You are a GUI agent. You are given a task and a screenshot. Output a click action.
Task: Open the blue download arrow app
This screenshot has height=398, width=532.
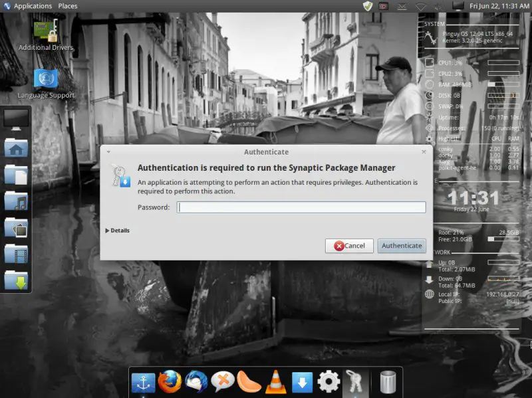point(302,383)
